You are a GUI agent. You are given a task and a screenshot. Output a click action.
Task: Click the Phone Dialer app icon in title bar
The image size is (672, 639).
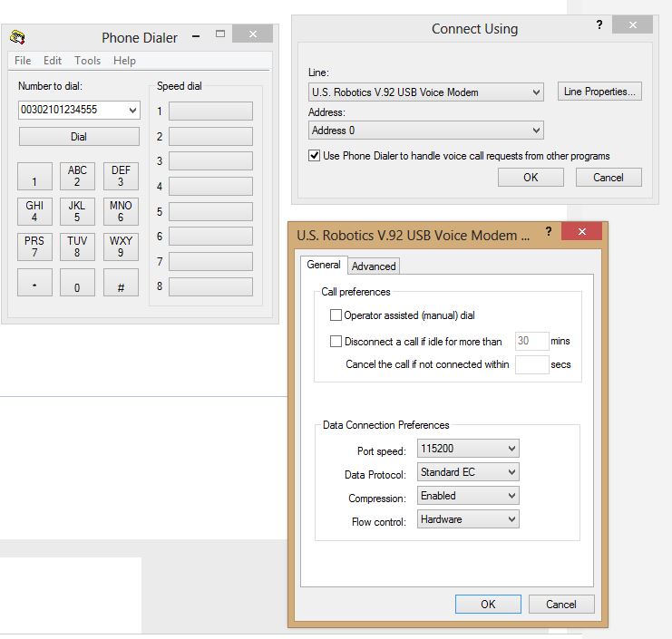(17, 37)
